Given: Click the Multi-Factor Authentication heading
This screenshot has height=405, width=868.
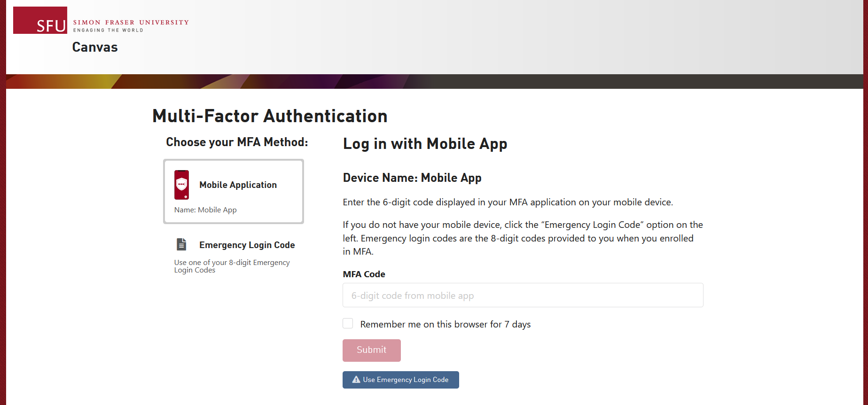Looking at the screenshot, I should coord(270,116).
